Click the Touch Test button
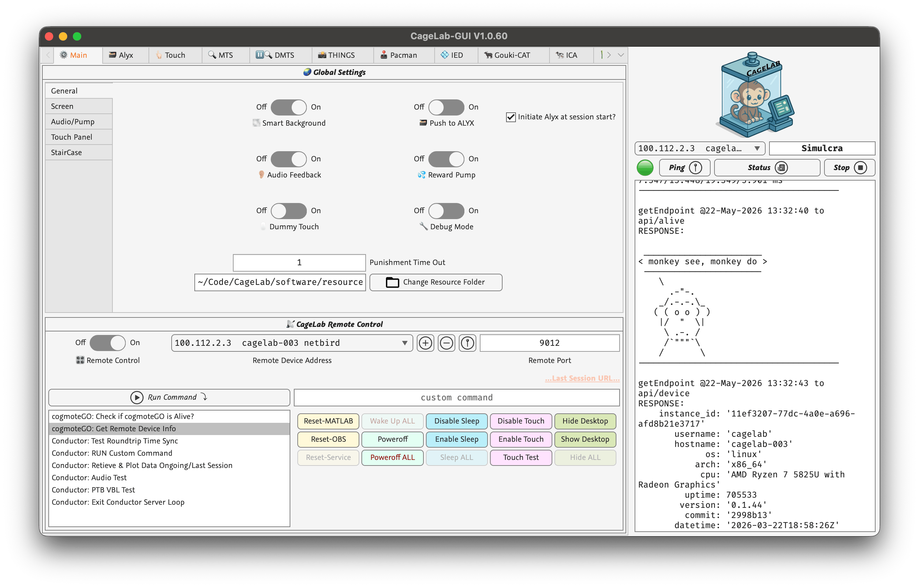 pyautogui.click(x=520, y=457)
